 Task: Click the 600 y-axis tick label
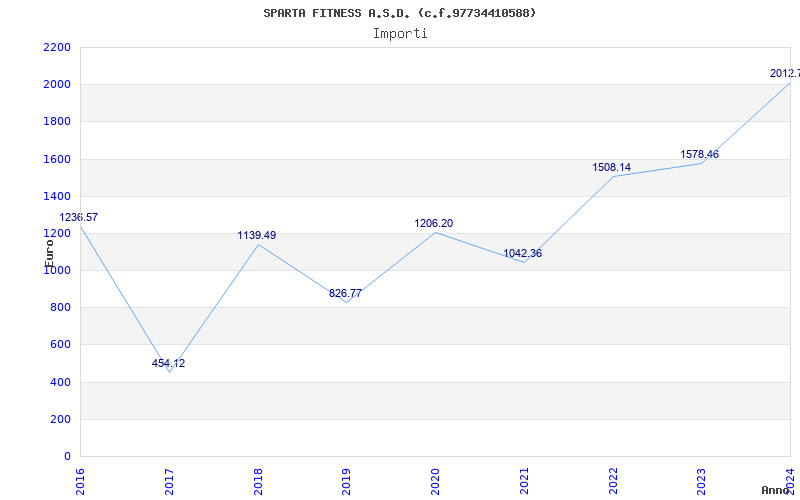coord(61,345)
